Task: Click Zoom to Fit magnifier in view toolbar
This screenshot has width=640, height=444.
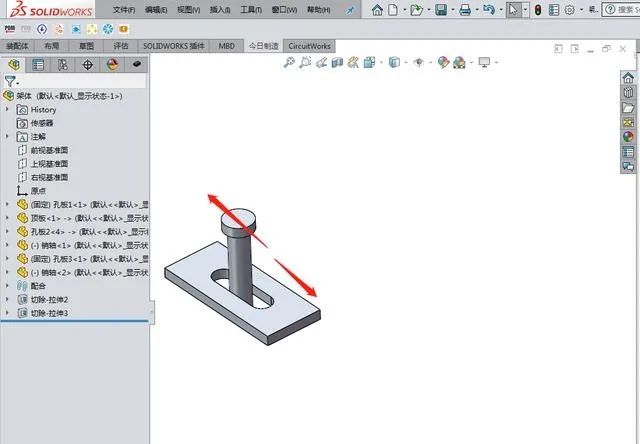Action: point(289,62)
